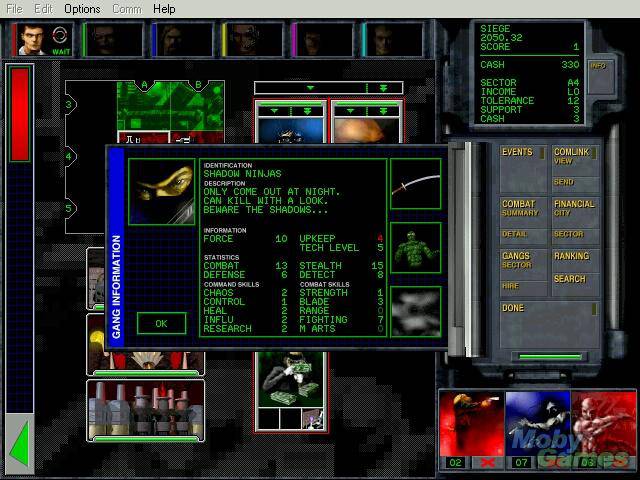
Task: Click DONE to end turn
Action: [x=549, y=325]
